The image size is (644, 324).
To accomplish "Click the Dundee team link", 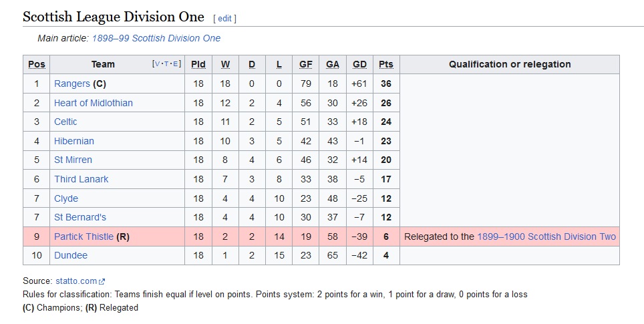I will click(71, 255).
